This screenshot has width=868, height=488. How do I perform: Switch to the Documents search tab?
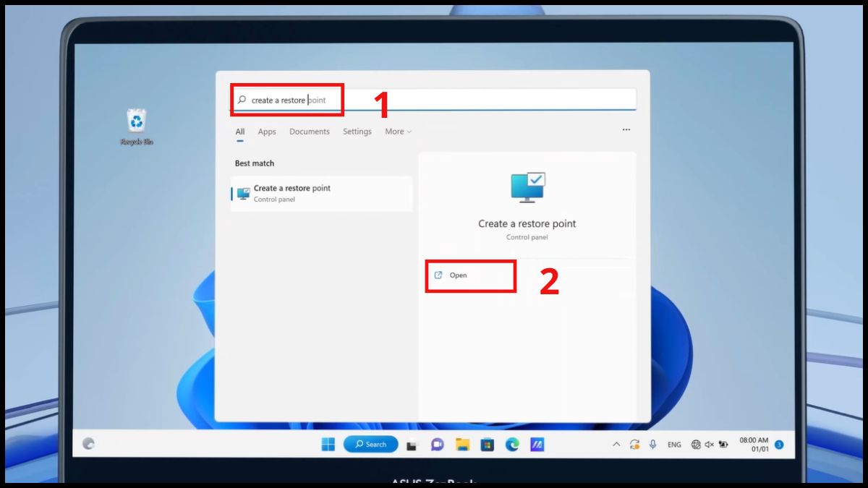(310, 132)
